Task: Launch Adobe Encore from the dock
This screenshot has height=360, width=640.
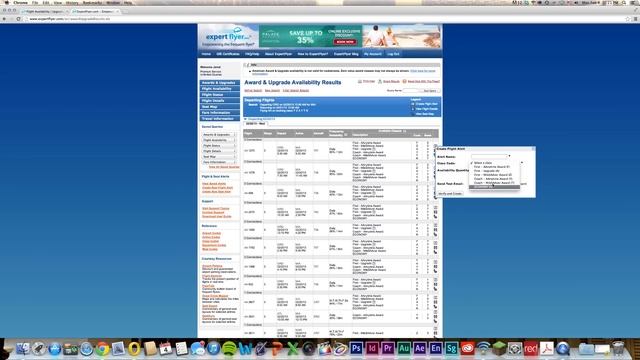Action: (x=436, y=349)
